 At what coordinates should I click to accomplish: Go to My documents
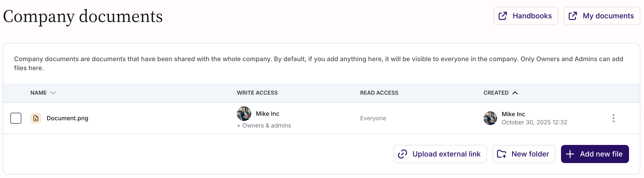(x=608, y=16)
